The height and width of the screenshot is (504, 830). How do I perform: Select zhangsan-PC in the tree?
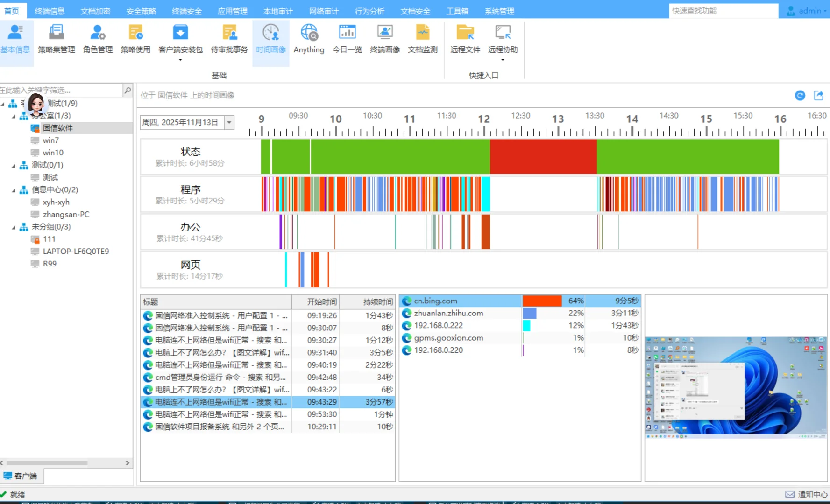pyautogui.click(x=66, y=215)
